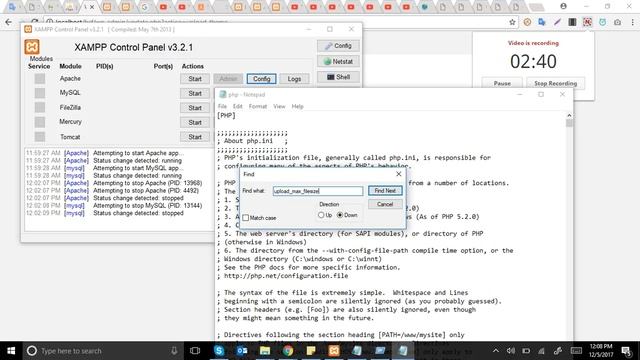
Task: Click the red screen recorder extension icon
Action: (587, 22)
